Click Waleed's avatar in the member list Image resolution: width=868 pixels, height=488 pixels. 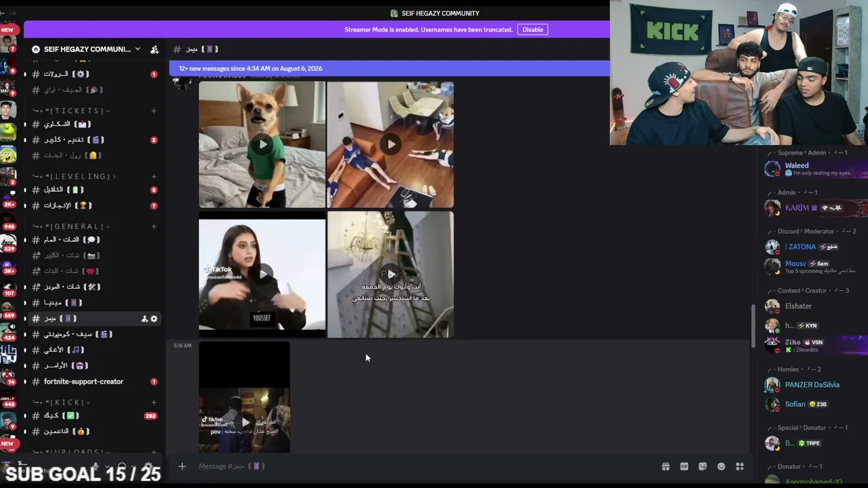[x=772, y=169]
